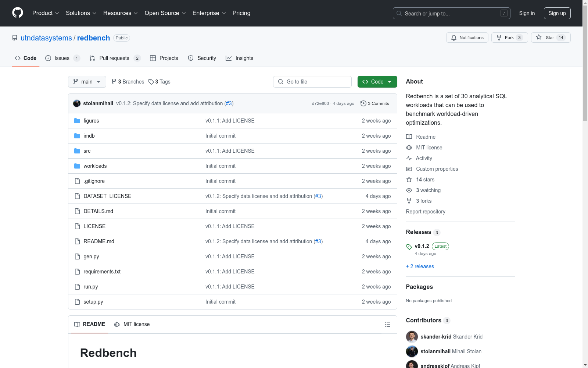The width and height of the screenshot is (588, 368).
Task: Click stoianmihail's contributor avatar
Action: [x=412, y=351]
